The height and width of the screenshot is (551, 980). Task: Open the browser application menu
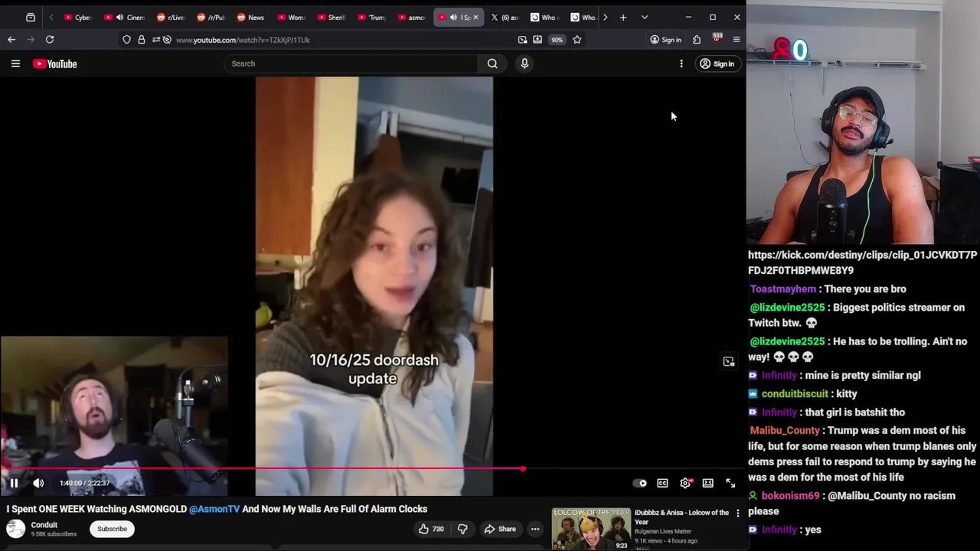point(737,40)
